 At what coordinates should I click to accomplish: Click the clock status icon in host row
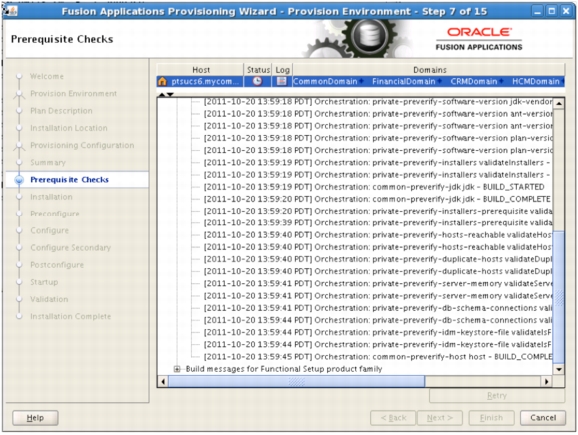[257, 81]
